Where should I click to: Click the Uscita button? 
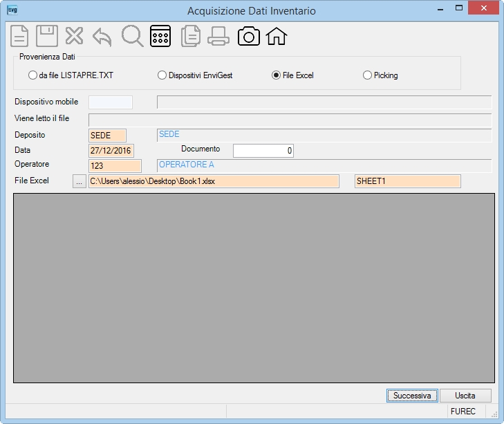(465, 396)
